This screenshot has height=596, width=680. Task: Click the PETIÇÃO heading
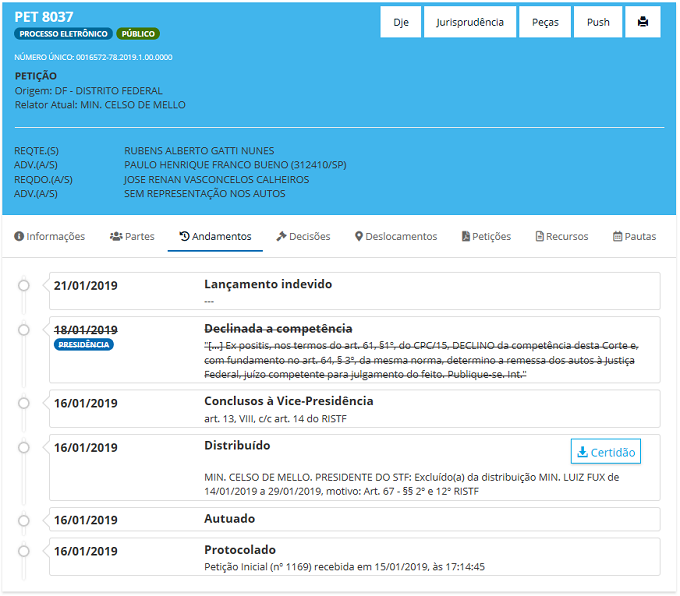tap(36, 76)
